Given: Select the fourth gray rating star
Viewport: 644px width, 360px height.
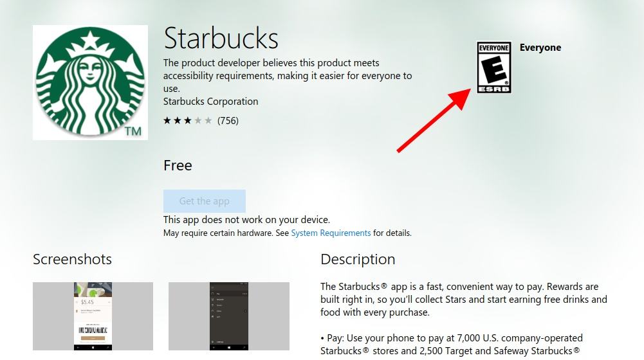Looking at the screenshot, I should pyautogui.click(x=198, y=120).
